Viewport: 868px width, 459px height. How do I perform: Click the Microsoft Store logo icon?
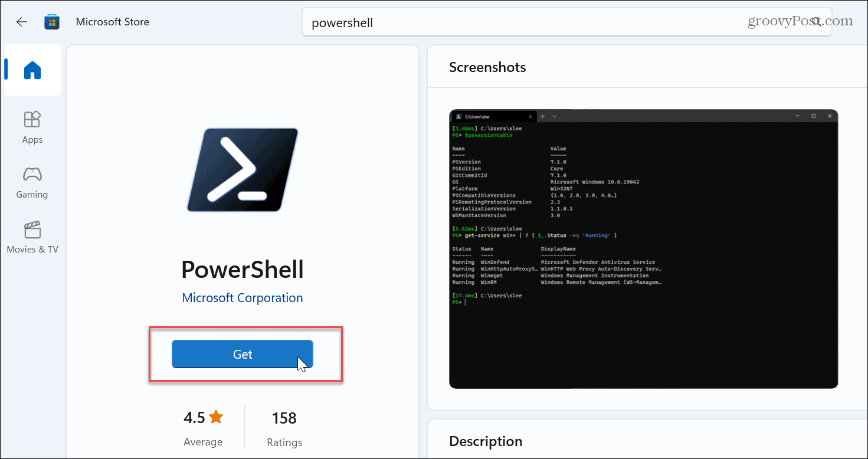click(x=52, y=22)
